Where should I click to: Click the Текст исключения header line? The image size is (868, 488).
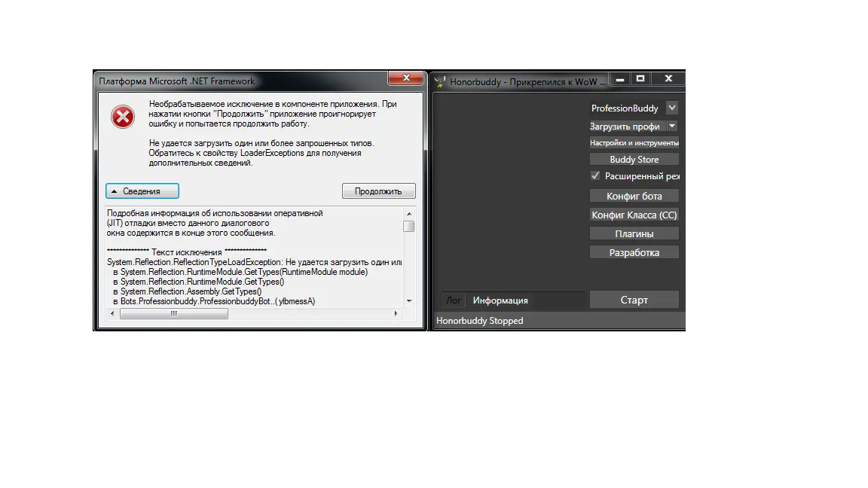pyautogui.click(x=187, y=252)
